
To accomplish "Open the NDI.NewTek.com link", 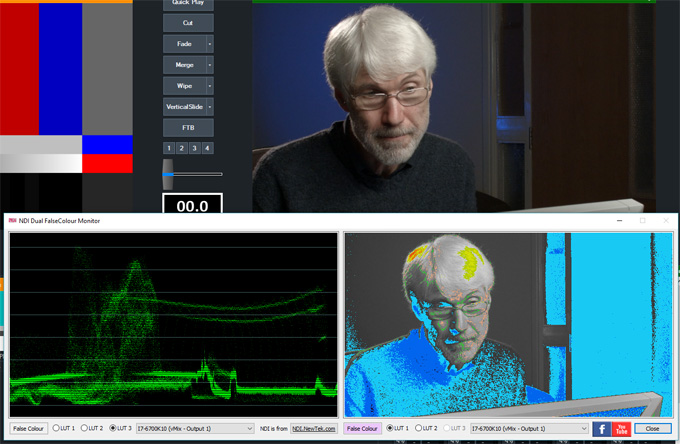I will point(314,428).
